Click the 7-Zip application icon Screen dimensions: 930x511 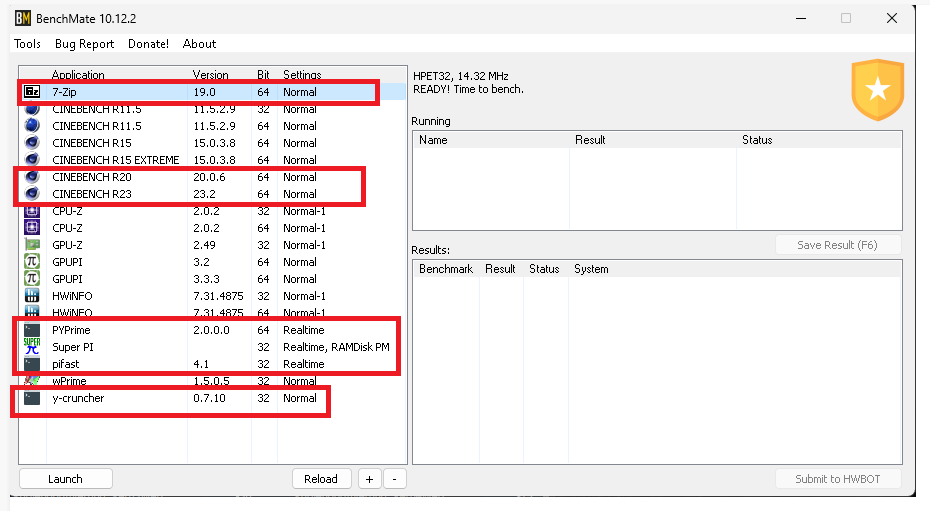click(32, 92)
